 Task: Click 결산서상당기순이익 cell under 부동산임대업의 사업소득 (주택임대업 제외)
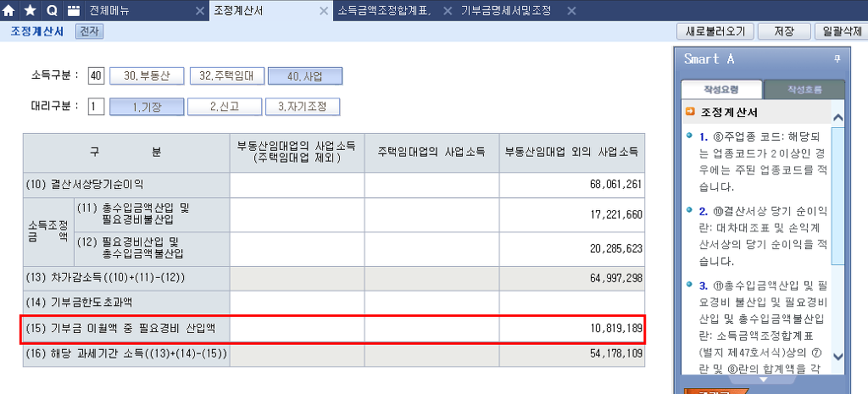coord(297,185)
